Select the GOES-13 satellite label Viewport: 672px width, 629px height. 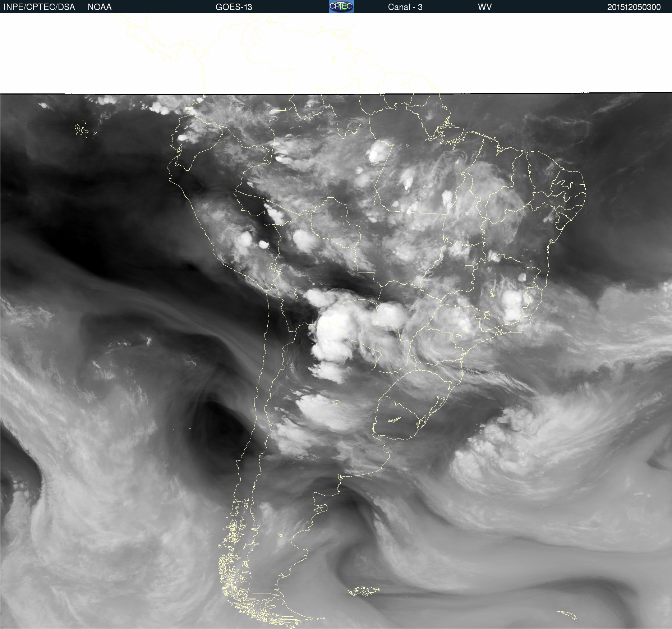tap(234, 7)
